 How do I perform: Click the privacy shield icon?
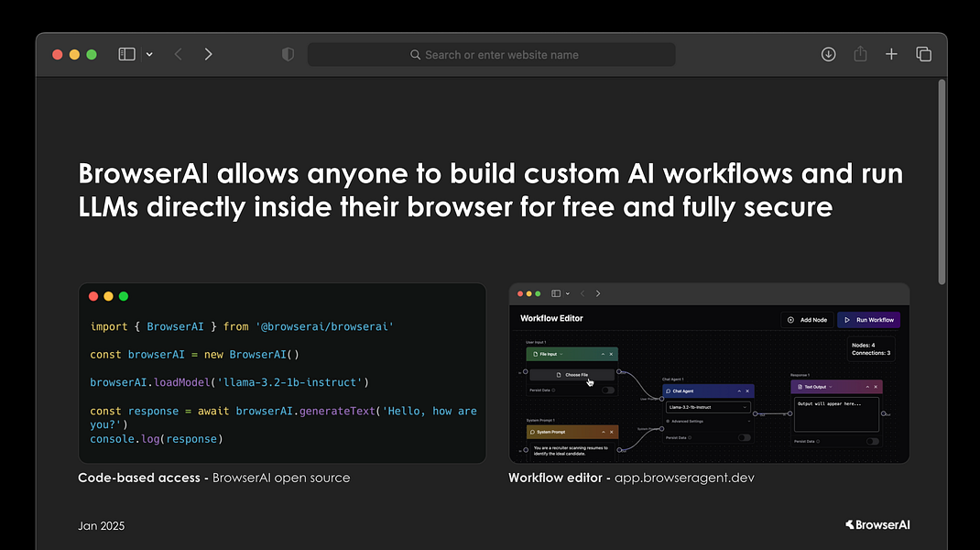pyautogui.click(x=288, y=53)
